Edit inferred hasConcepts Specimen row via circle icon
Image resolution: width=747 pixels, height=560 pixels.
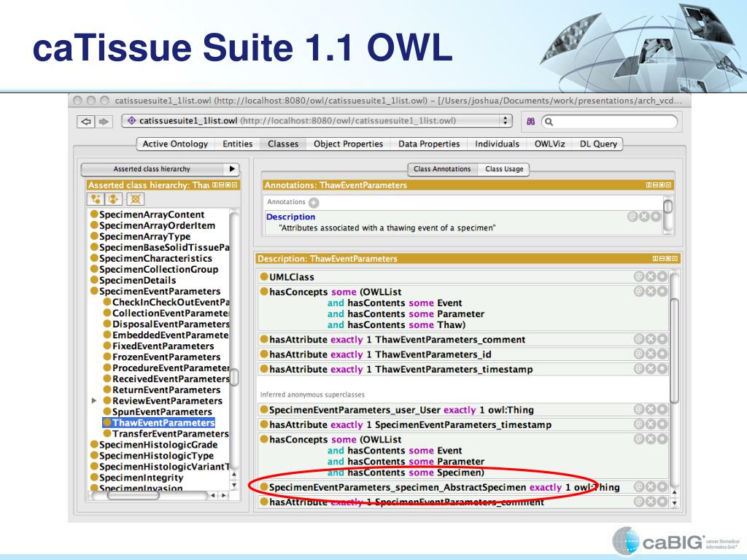pyautogui.click(x=662, y=438)
